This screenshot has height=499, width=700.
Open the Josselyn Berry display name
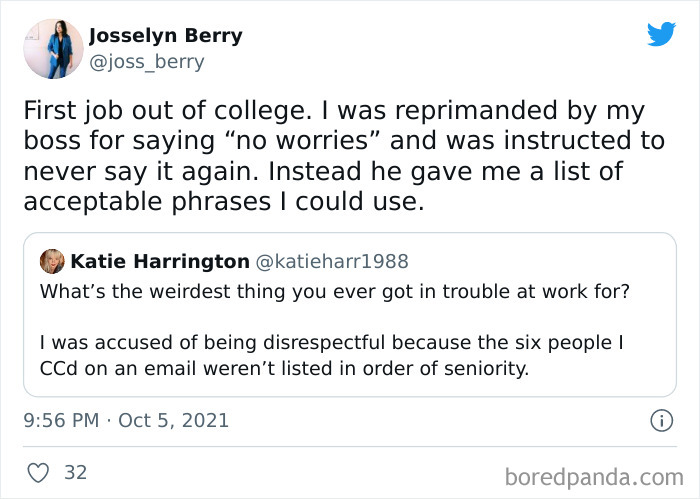coord(165,36)
